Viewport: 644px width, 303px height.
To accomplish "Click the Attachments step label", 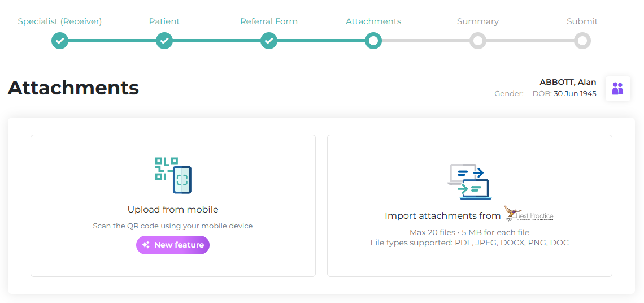I will pos(373,21).
